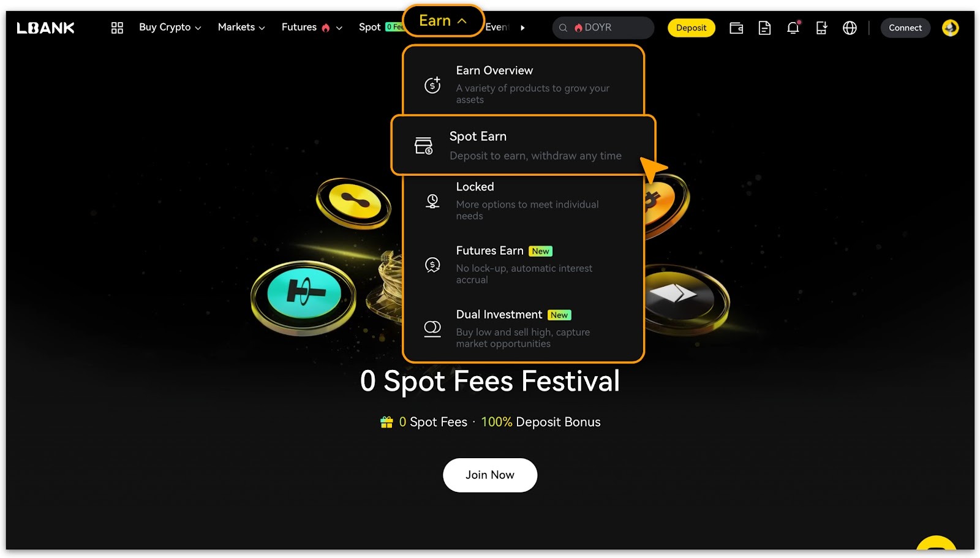The height and width of the screenshot is (558, 980).
Task: Open the orders document icon
Action: click(x=764, y=28)
